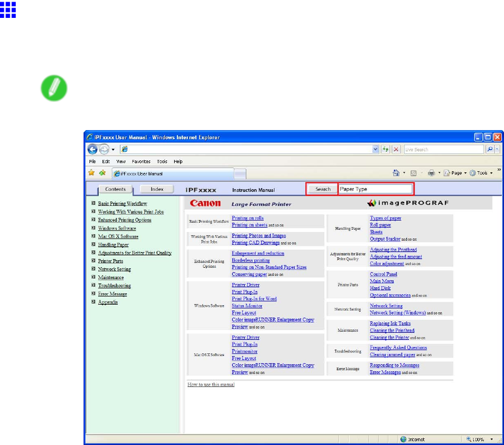Image resolution: width=504 pixels, height=445 pixels.
Task: Click the Live Search input box
Action: click(444, 149)
